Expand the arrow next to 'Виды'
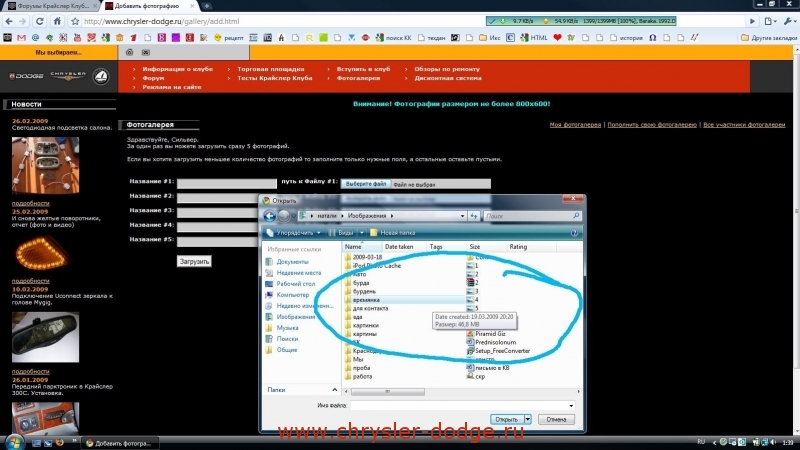Viewport: 800px width, 450px height. click(x=362, y=233)
